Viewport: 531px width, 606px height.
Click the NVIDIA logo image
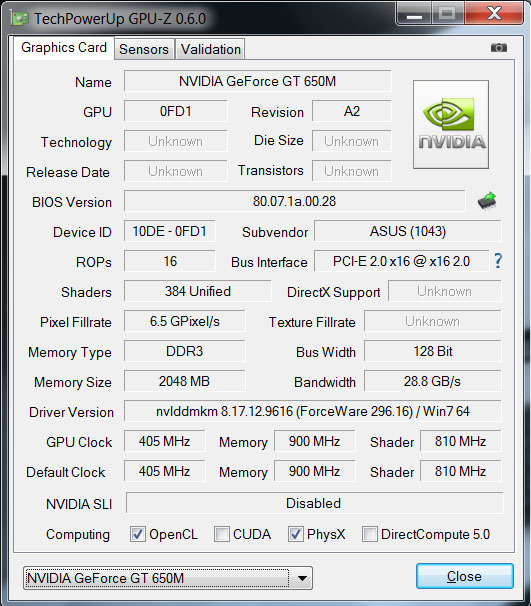[x=451, y=124]
